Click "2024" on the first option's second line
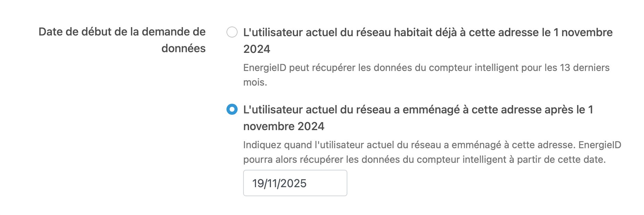644x215 pixels. (257, 49)
